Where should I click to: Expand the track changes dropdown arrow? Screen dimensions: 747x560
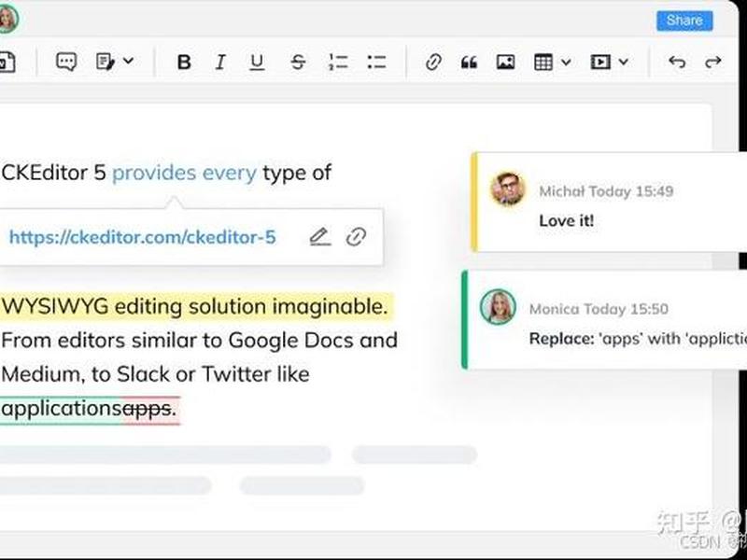click(x=128, y=61)
